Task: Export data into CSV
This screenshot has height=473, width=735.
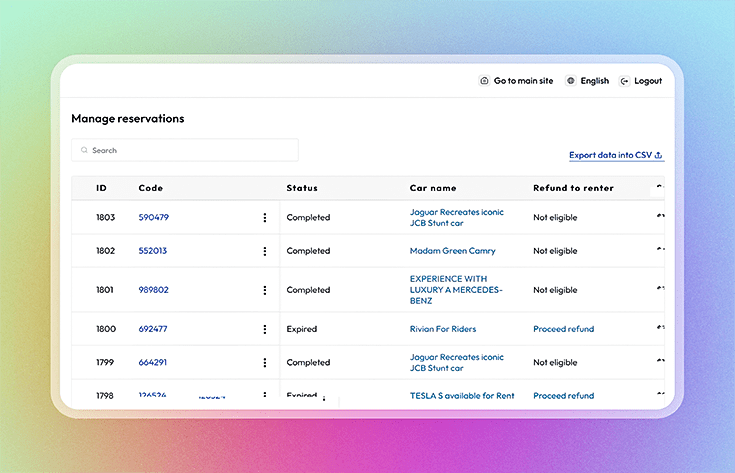Action: tap(616, 155)
